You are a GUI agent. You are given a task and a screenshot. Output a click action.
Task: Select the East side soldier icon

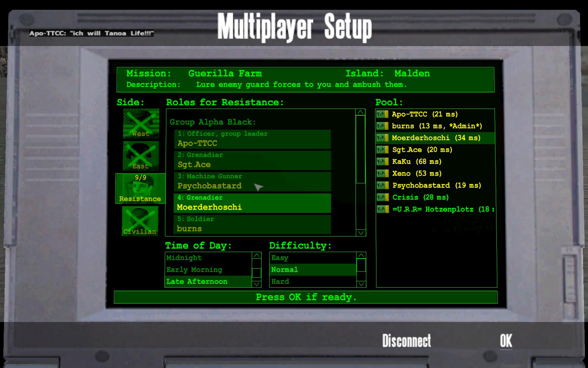(141, 156)
